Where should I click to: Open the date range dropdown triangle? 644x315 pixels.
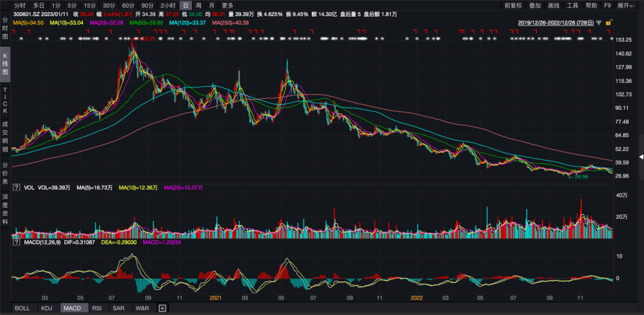tap(599, 23)
